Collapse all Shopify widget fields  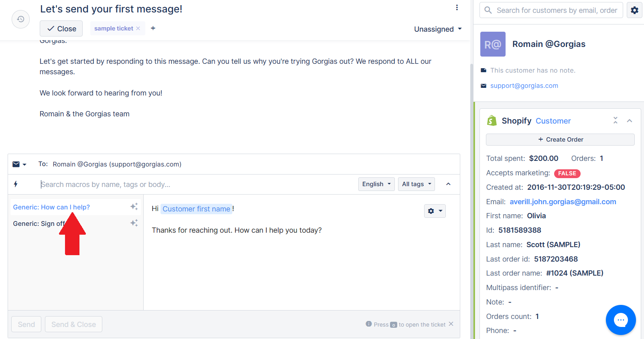point(616,120)
